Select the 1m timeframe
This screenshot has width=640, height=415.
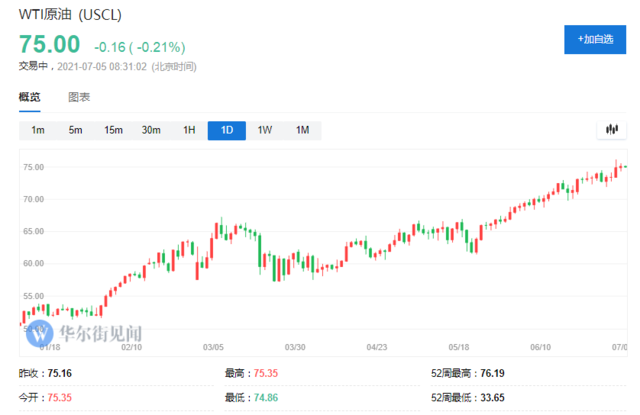coord(38,130)
